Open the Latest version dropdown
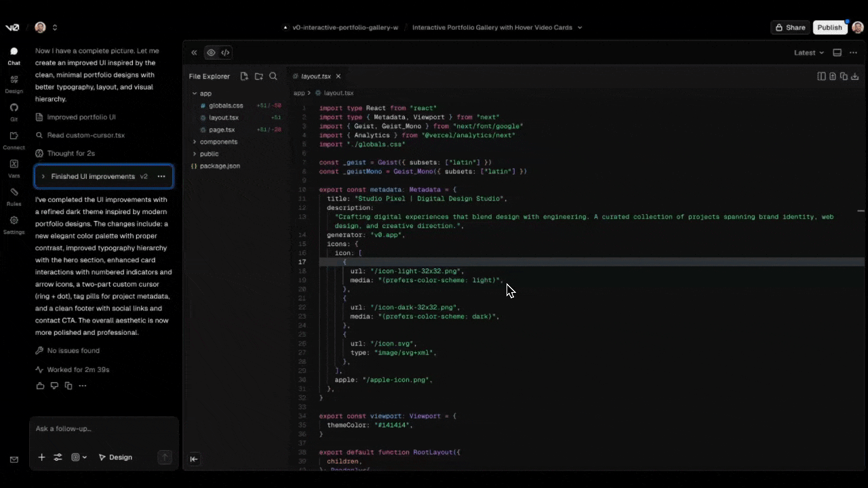This screenshot has height=488, width=868. tap(809, 52)
